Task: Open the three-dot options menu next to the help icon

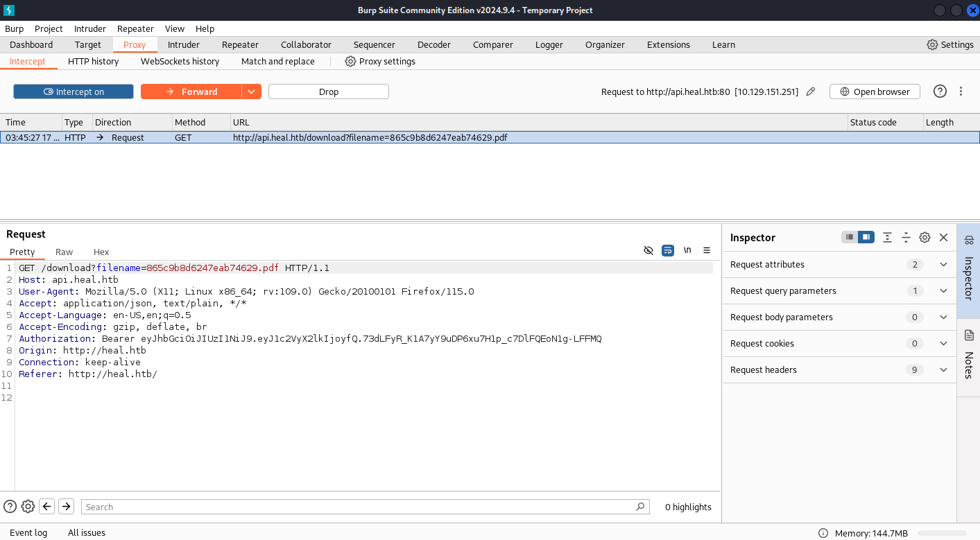Action: [x=961, y=92]
